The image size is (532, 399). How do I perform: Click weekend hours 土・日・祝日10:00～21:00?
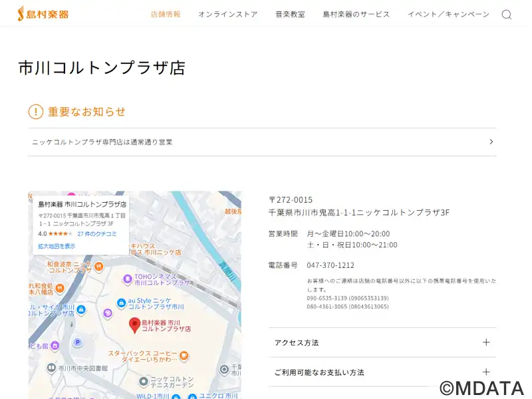352,245
